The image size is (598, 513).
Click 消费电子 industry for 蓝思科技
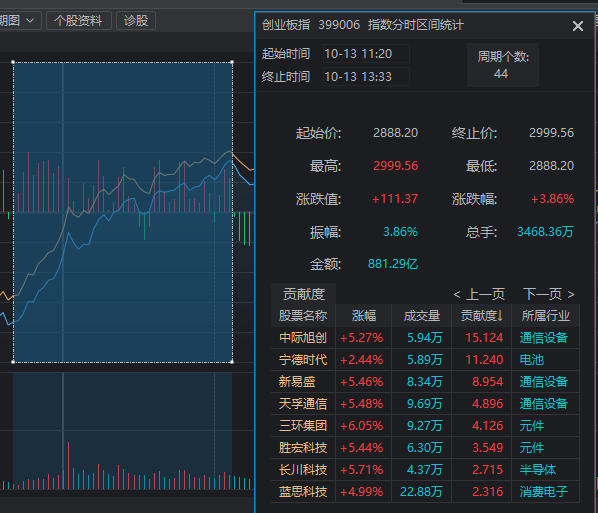[544, 492]
